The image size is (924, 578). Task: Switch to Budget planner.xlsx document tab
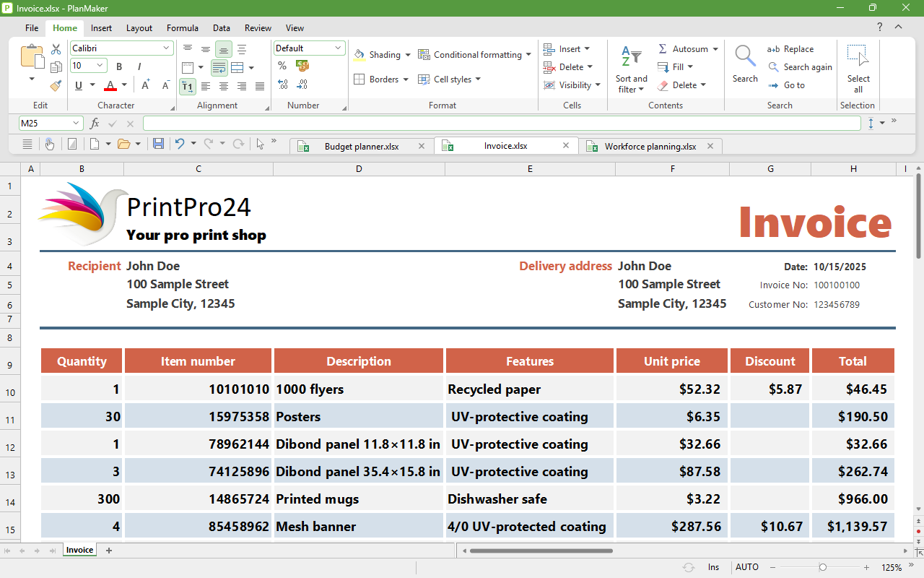[362, 147]
